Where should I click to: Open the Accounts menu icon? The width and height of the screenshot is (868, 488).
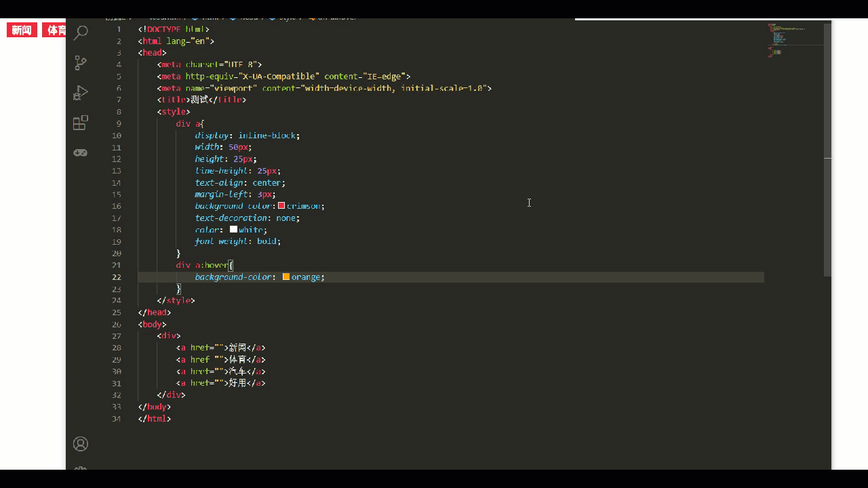[81, 444]
